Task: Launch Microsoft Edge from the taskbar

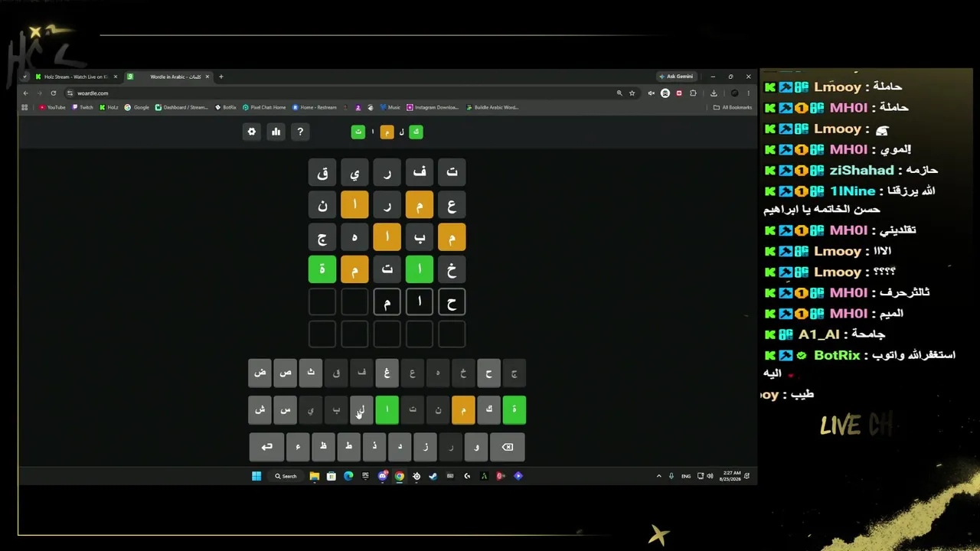Action: [348, 476]
